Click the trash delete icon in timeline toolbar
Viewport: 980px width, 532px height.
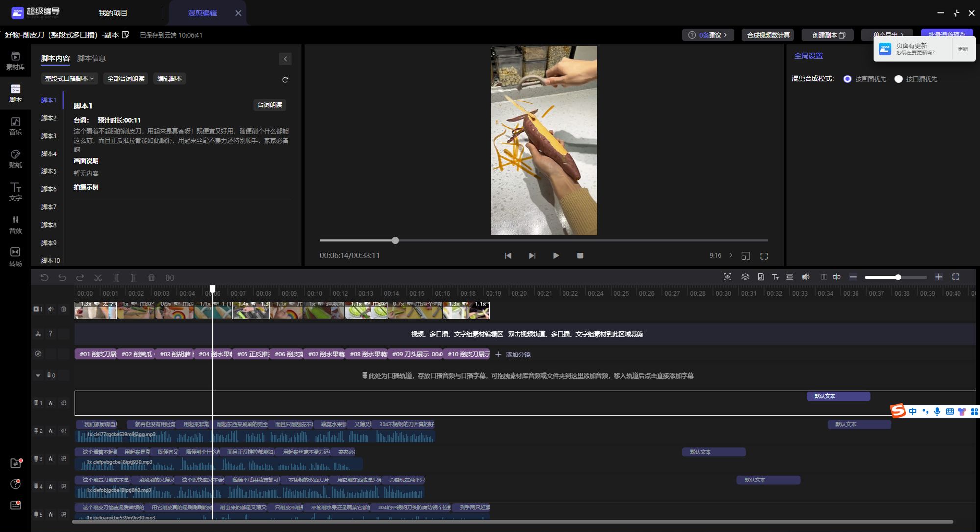(x=151, y=278)
